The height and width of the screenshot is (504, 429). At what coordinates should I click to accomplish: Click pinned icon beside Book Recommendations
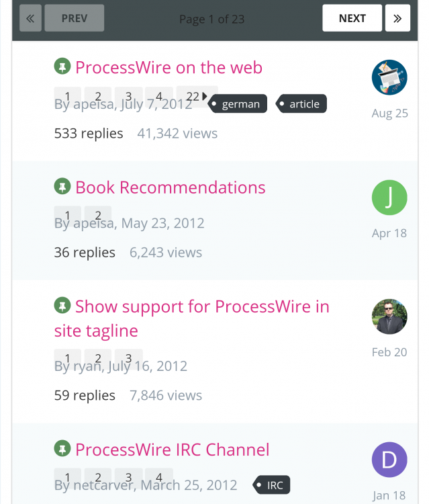(62, 186)
